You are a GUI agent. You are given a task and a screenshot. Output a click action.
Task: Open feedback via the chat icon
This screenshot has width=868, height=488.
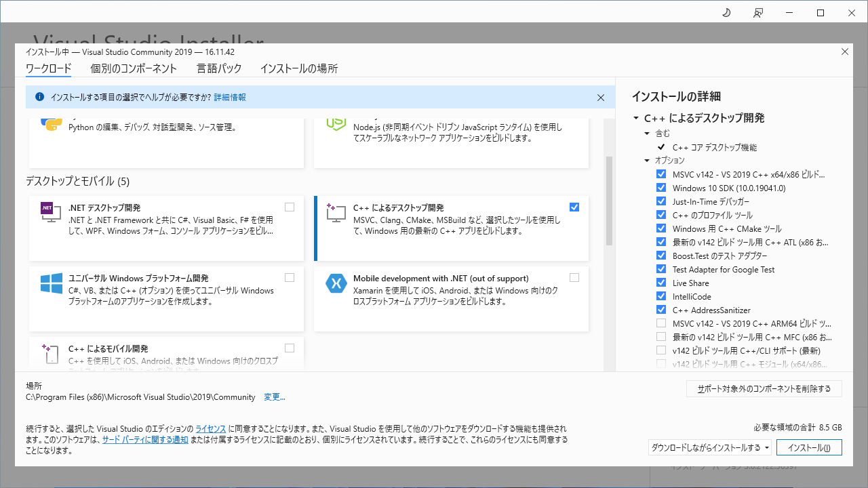pos(758,12)
